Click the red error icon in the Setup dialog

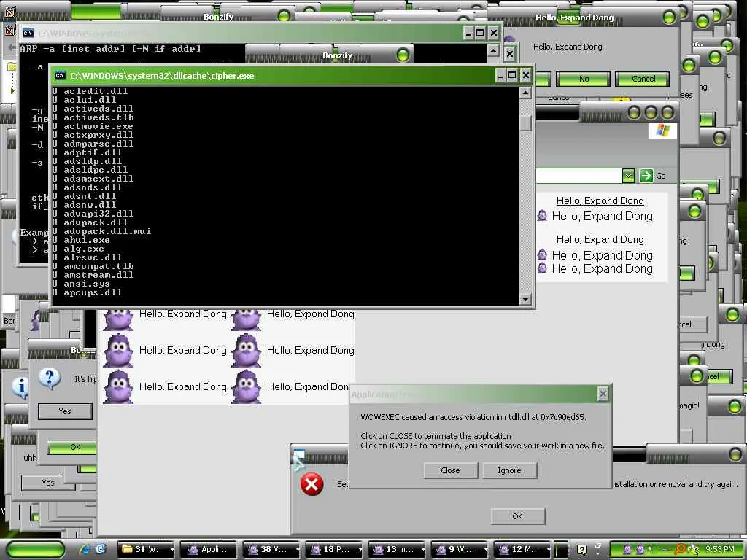point(311,484)
